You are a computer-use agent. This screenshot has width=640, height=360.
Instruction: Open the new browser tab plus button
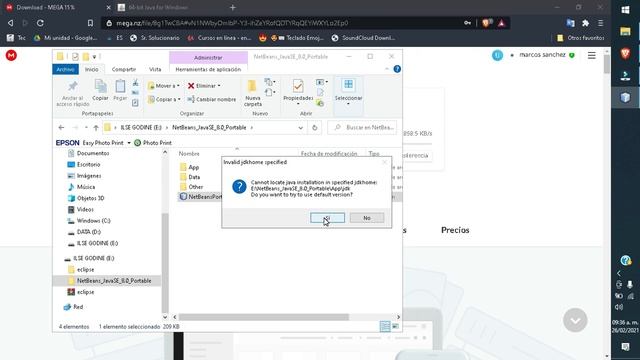click(233, 7)
